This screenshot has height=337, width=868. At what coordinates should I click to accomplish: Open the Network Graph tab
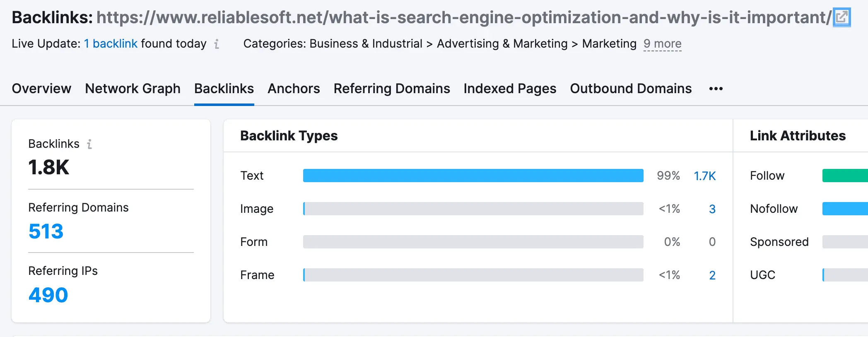[x=133, y=89]
